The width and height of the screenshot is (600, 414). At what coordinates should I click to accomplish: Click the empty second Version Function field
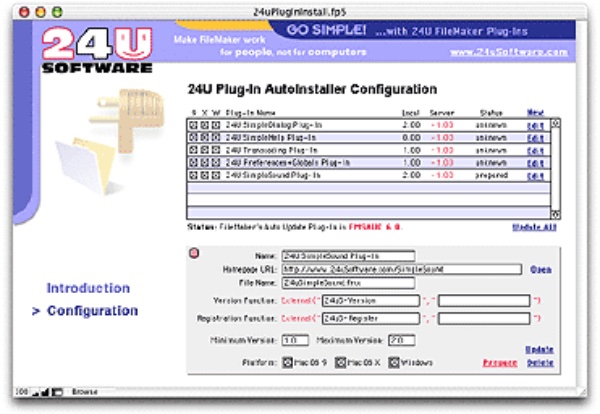pos(484,301)
